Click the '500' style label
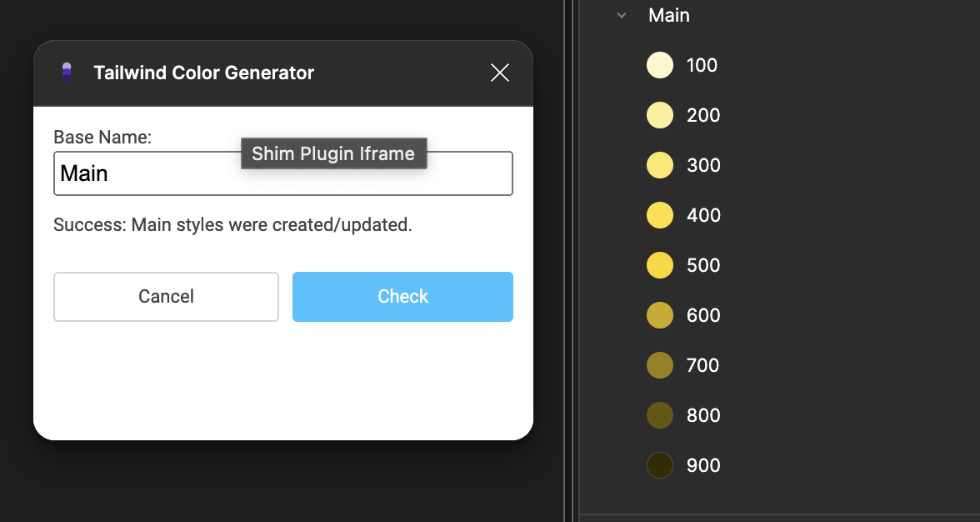Image resolution: width=980 pixels, height=522 pixels. click(x=703, y=265)
